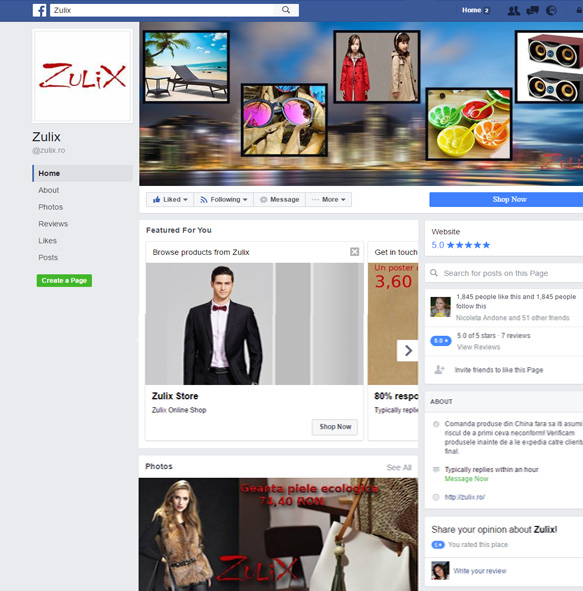Click 'Nicoleta Andone and 51 other friends' text
Viewport: 583px width, 591px height.
(513, 318)
